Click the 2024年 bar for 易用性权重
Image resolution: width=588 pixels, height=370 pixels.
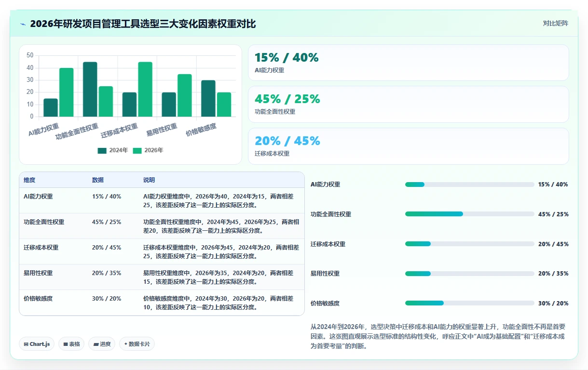point(169,104)
